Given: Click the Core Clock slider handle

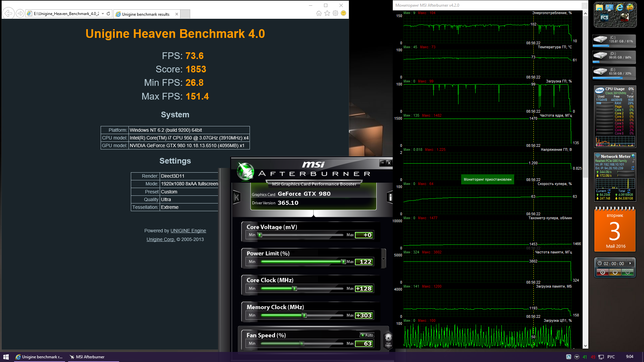Looking at the screenshot, I should [x=295, y=289].
